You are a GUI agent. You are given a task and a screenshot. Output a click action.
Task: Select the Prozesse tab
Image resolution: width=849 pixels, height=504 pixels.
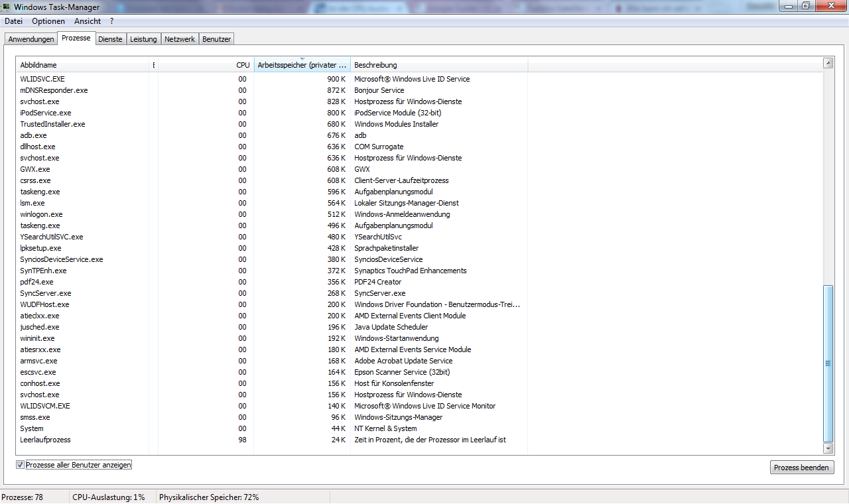[x=76, y=38]
